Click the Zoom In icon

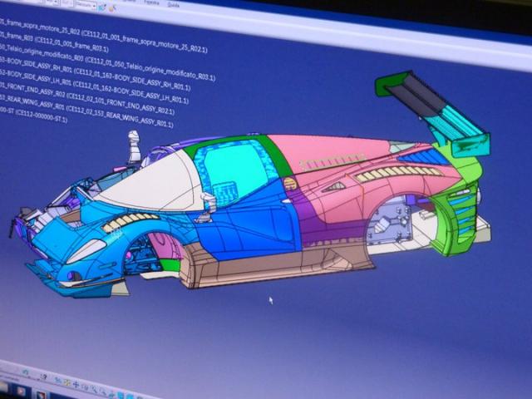coord(94,389)
